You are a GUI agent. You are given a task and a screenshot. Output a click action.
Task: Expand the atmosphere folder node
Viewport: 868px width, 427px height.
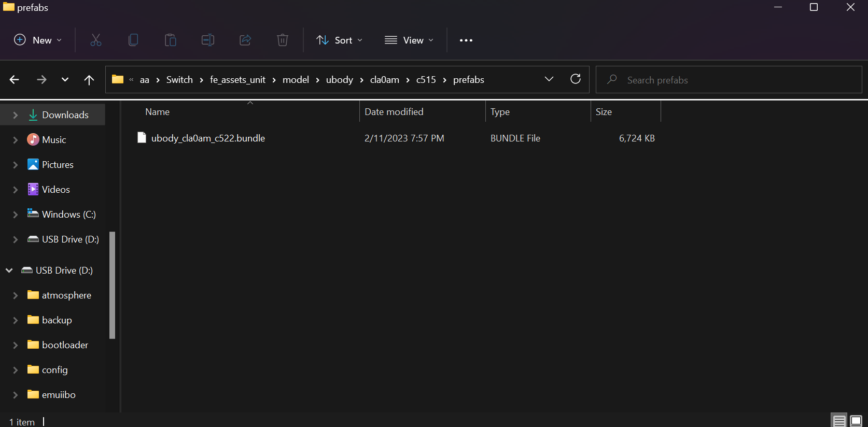(x=16, y=295)
